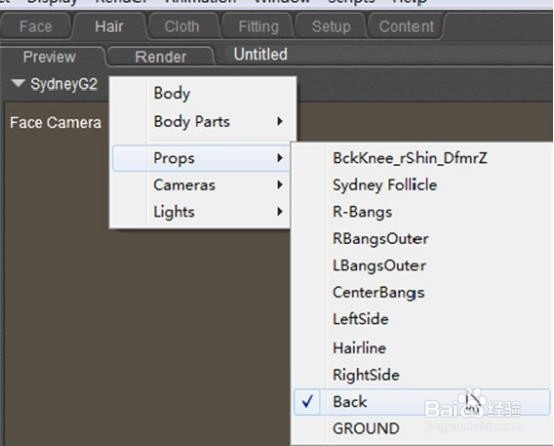This screenshot has height=446, width=554.
Task: Open the Cloth room tab
Action: point(182,27)
